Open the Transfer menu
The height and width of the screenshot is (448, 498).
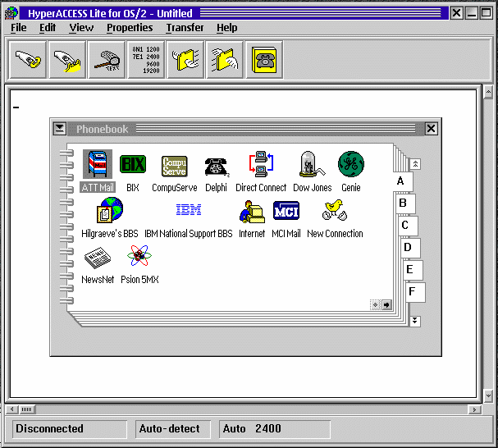point(185,28)
